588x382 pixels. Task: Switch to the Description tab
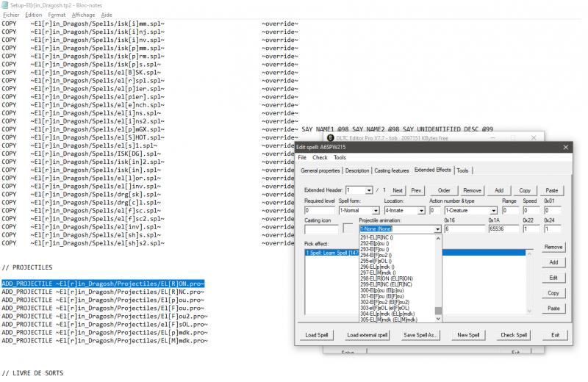357,170
